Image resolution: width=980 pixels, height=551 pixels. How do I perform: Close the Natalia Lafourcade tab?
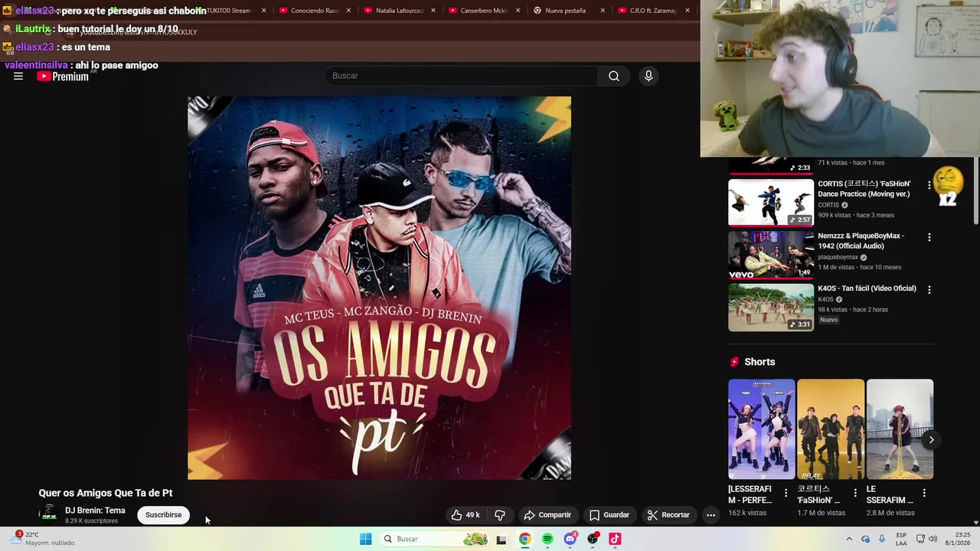433,11
